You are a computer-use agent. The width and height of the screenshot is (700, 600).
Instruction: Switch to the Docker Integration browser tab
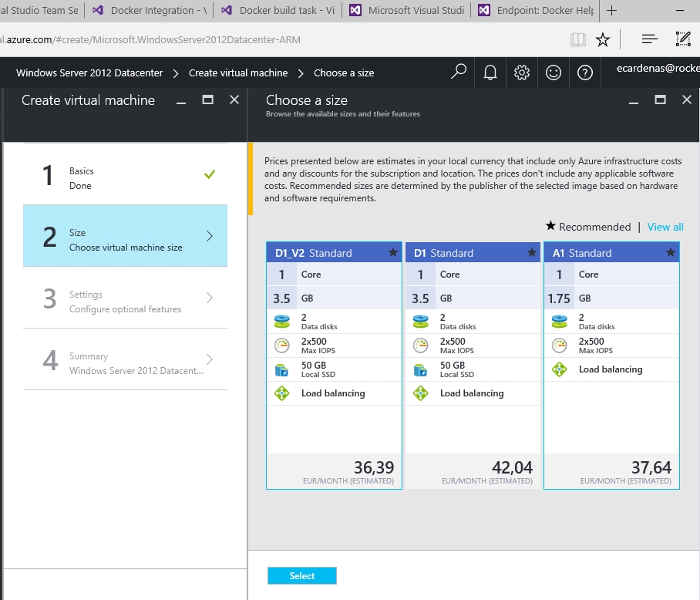click(149, 10)
